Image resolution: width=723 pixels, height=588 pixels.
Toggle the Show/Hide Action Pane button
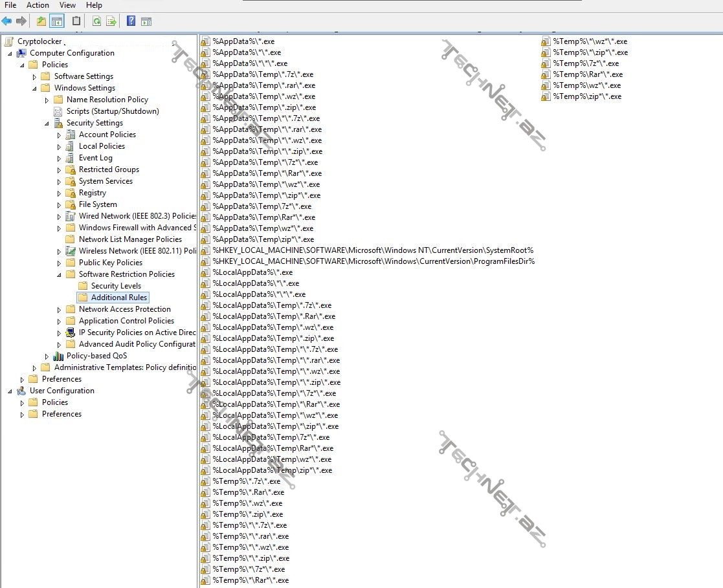146,21
